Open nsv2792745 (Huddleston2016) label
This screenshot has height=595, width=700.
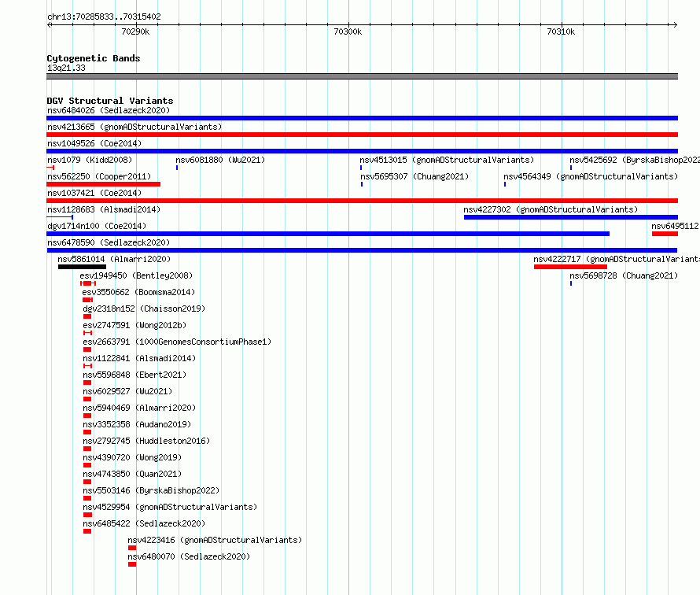146,441
